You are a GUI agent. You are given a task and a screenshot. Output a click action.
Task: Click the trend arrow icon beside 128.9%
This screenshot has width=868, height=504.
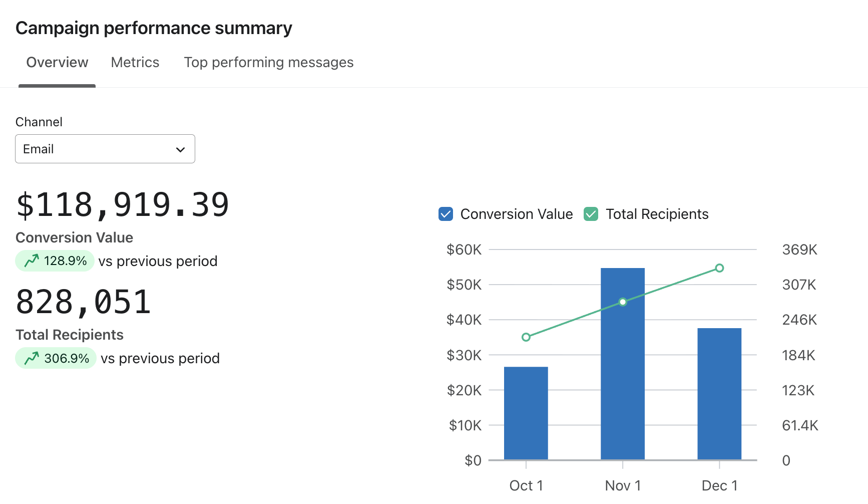click(x=32, y=261)
